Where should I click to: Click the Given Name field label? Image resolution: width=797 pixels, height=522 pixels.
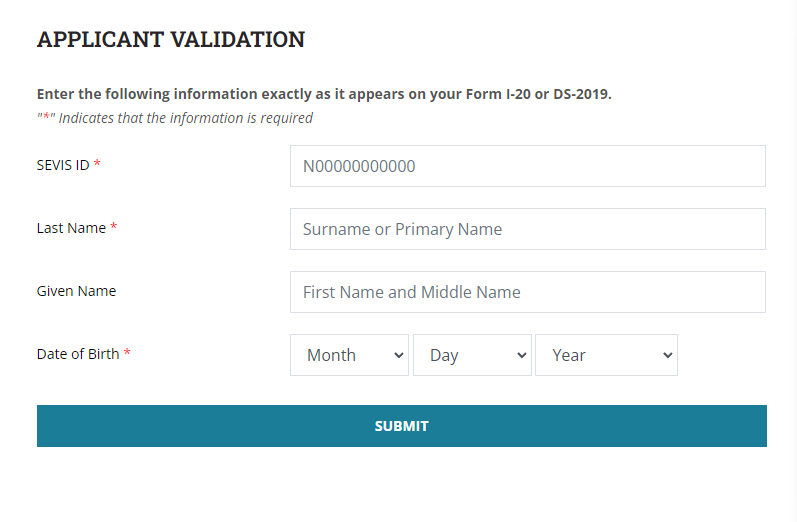tap(76, 291)
